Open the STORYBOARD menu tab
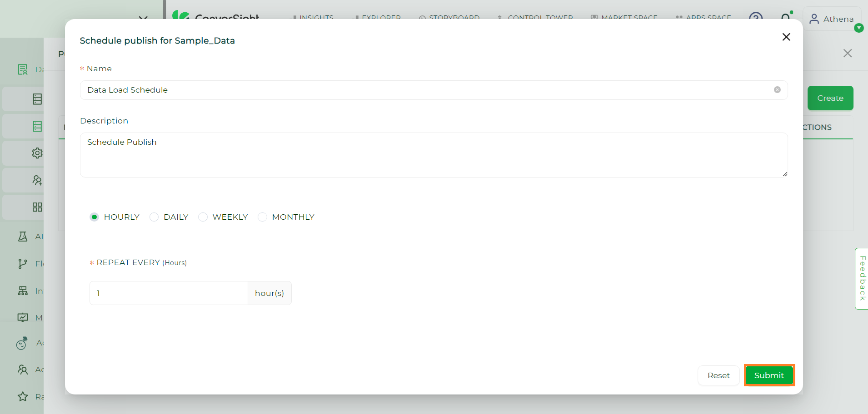This screenshot has height=414, width=868. [x=449, y=18]
